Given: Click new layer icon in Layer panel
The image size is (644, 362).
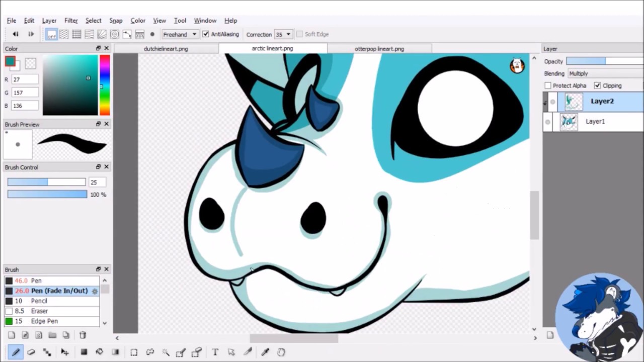Looking at the screenshot, I should click(550, 335).
